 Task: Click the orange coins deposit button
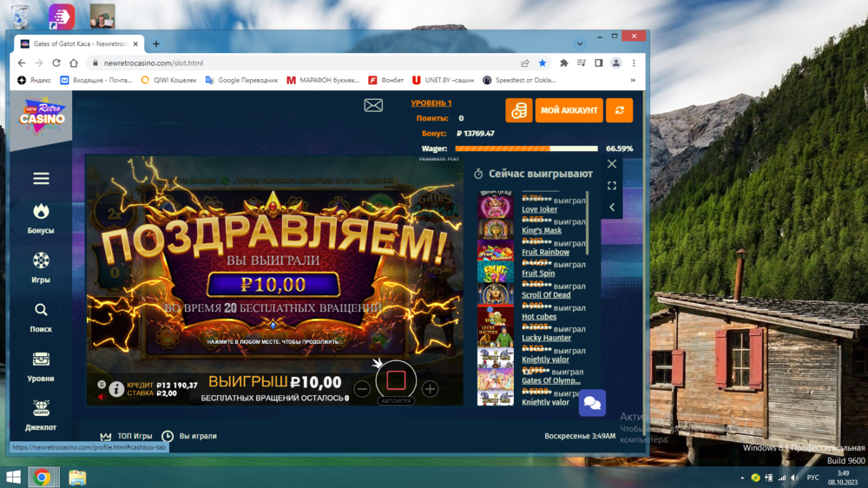[x=519, y=110]
